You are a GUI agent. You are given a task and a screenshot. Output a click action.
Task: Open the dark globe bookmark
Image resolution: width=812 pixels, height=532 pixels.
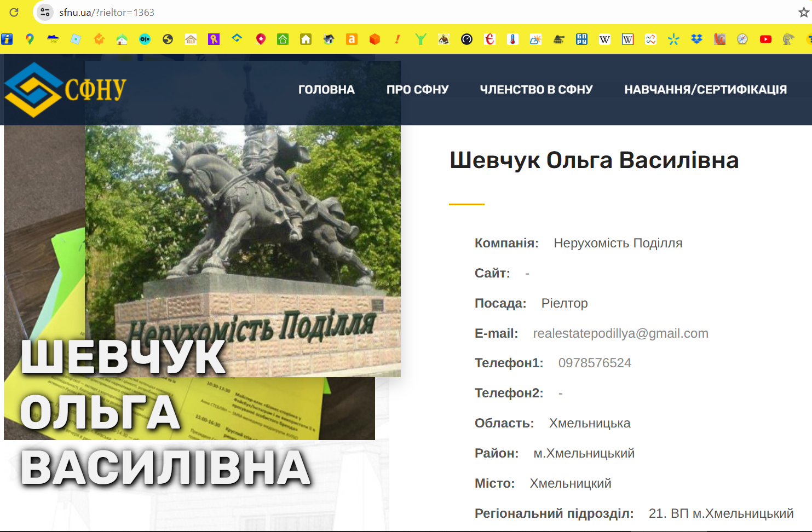pos(168,39)
